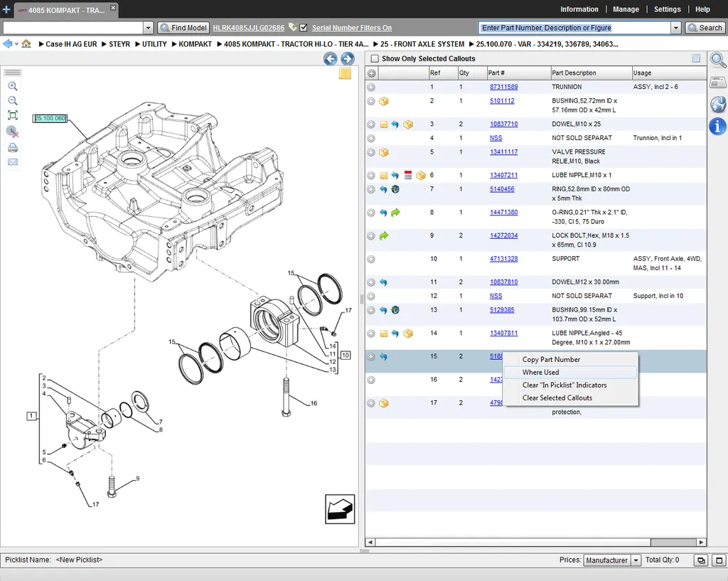This screenshot has width=728, height=581.
Task: Click the clear-selection icon in diagram toolbar
Action: click(13, 132)
